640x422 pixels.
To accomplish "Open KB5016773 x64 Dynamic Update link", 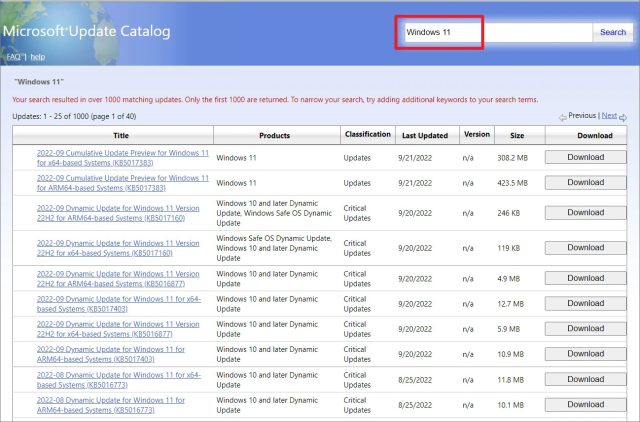I will pos(119,380).
